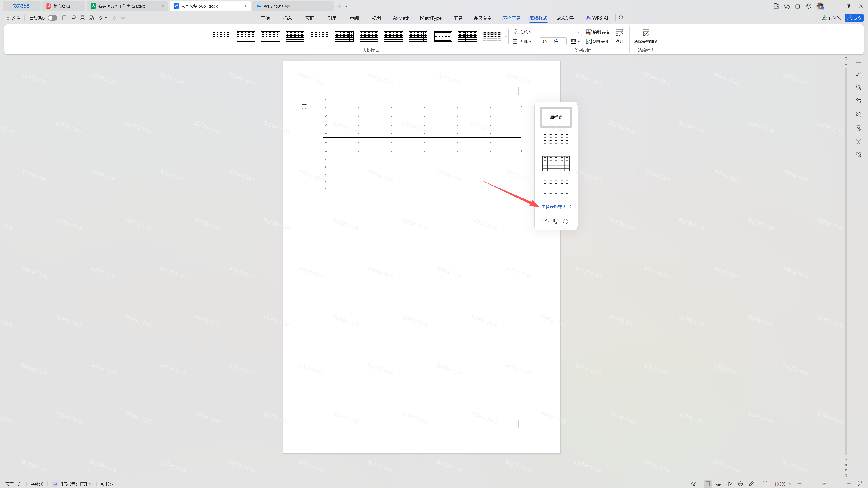Click the zoom slider in status bar
868x488 pixels.
pyautogui.click(x=824, y=484)
